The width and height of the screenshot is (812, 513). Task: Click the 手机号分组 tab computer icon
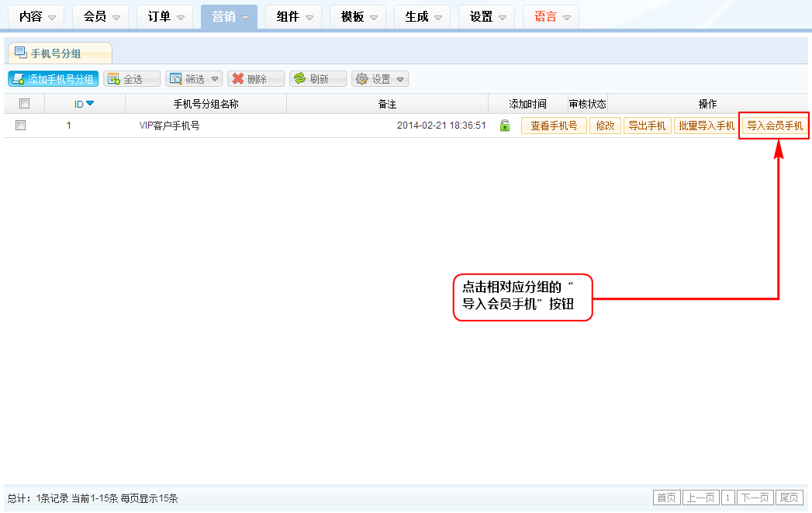(x=20, y=53)
